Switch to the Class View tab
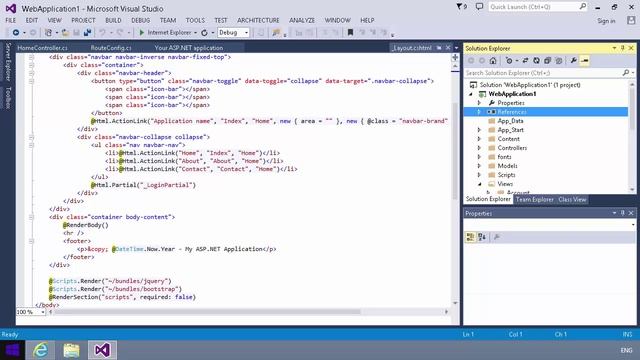The height and width of the screenshot is (360, 640). tap(572, 200)
